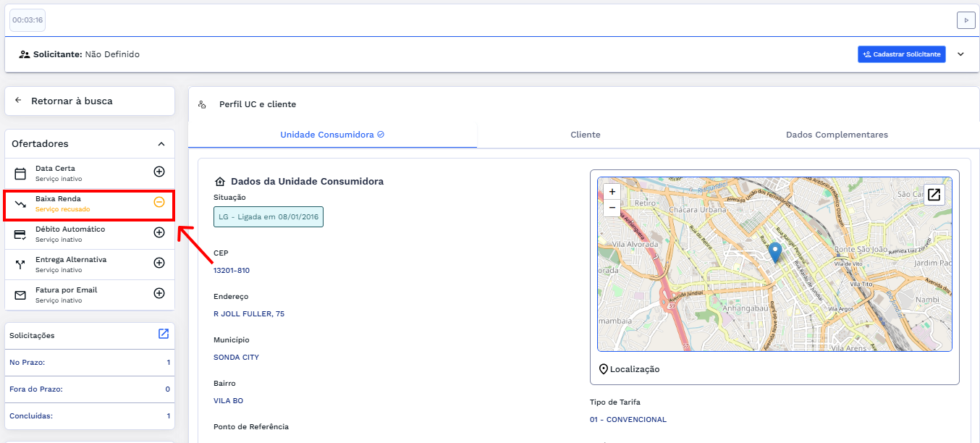Open map in new window icon
This screenshot has width=980, height=443.
click(x=934, y=195)
